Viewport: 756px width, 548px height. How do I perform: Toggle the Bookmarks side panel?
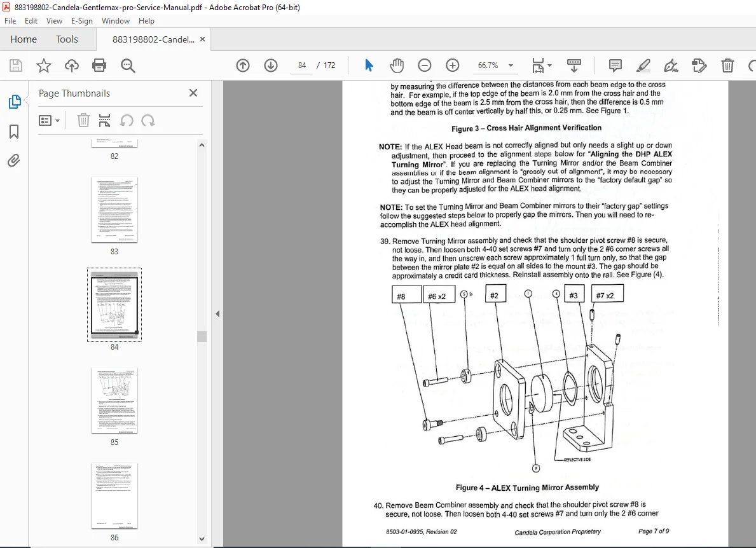point(14,131)
